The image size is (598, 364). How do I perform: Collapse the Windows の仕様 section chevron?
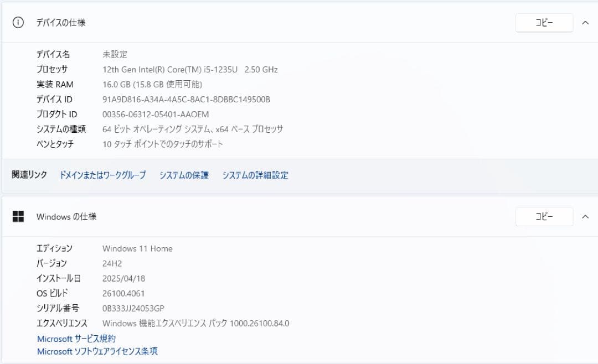(x=585, y=217)
